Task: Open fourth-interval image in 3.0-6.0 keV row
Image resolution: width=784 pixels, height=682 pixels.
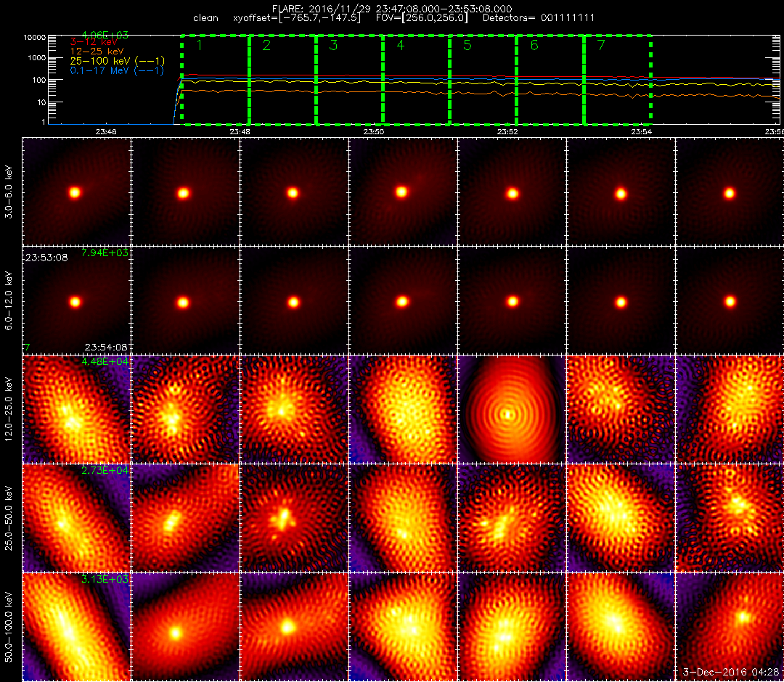Action: coord(403,192)
